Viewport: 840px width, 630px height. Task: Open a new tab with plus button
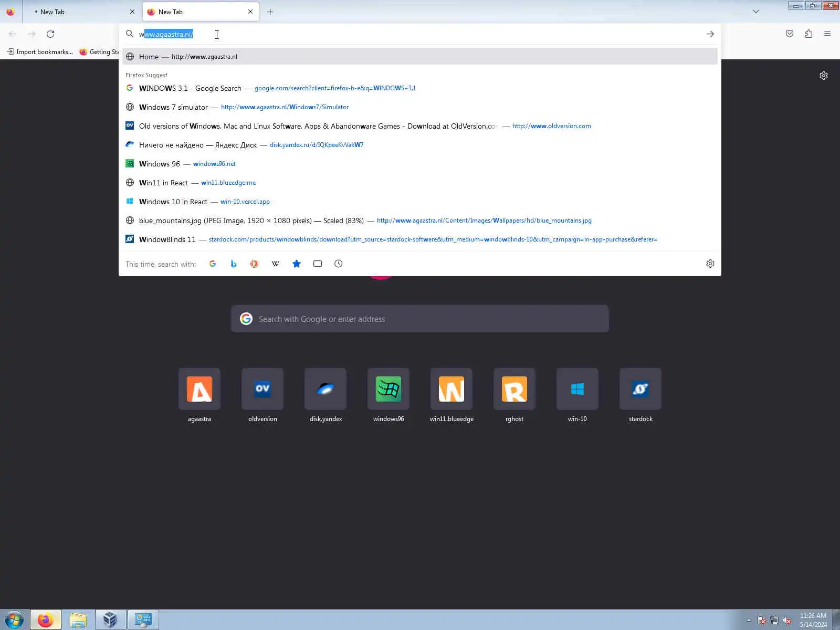point(270,12)
